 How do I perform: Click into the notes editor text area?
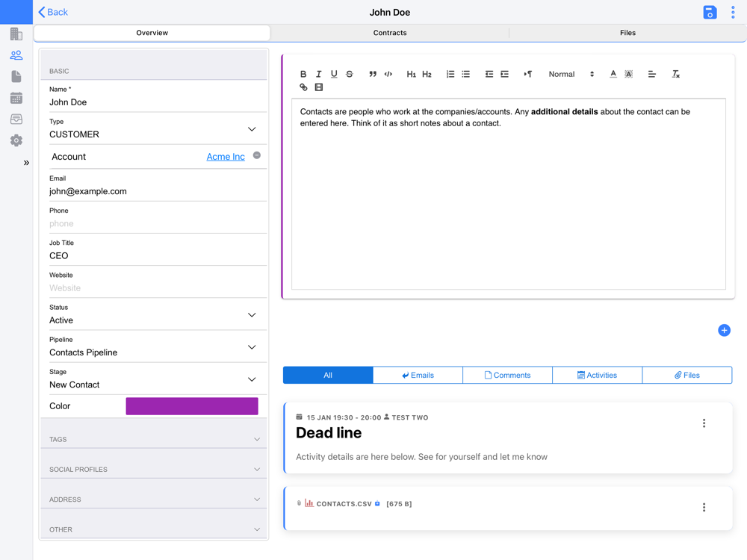[508, 194]
